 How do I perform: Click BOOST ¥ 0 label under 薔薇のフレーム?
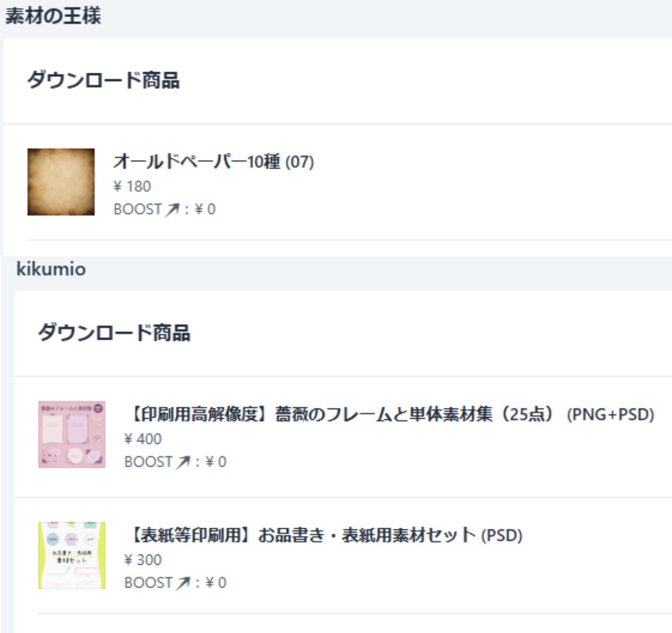coord(175,462)
